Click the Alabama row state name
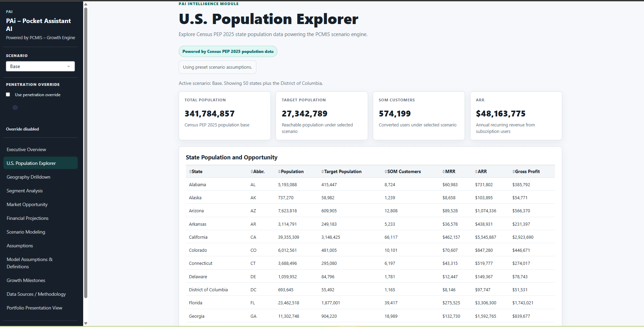Viewport: 644px width, 327px height. pos(197,184)
